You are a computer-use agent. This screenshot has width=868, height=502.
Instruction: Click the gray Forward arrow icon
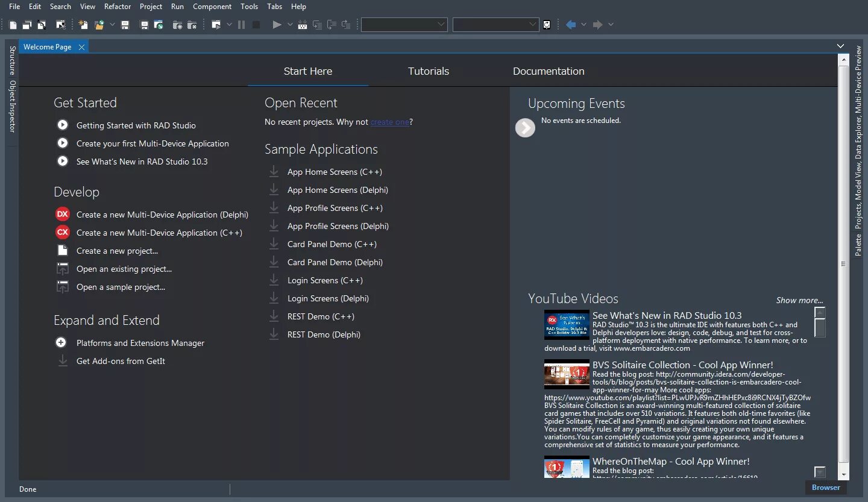click(x=597, y=25)
